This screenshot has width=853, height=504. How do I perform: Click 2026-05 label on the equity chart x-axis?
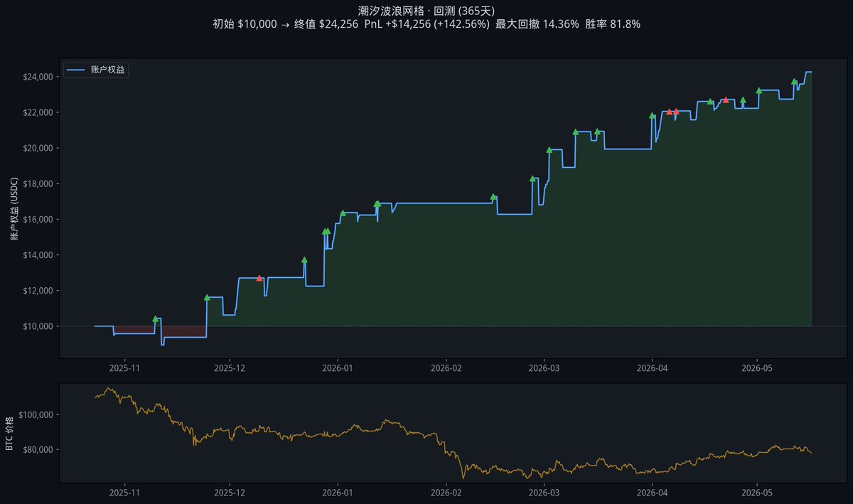(x=757, y=369)
